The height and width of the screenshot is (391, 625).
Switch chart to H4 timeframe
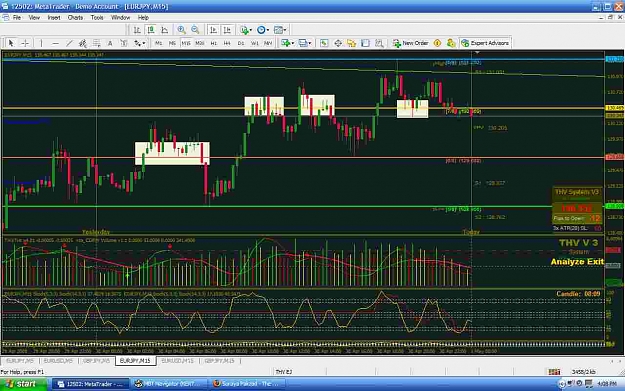tap(227, 43)
